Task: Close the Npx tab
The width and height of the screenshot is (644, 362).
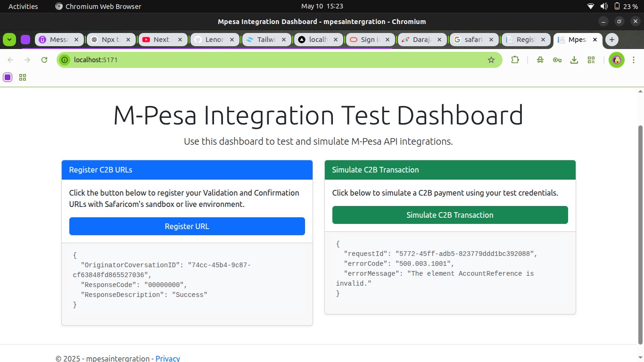Action: point(128,40)
